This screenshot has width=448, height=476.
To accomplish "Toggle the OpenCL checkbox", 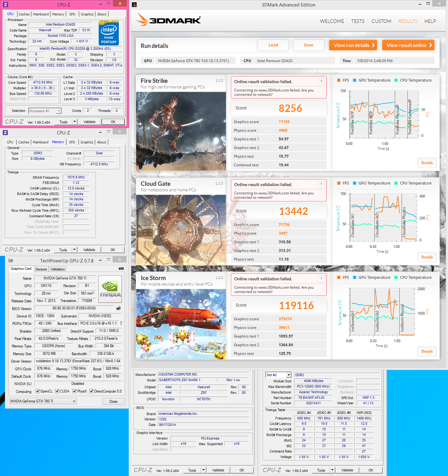I will pos(37,391).
